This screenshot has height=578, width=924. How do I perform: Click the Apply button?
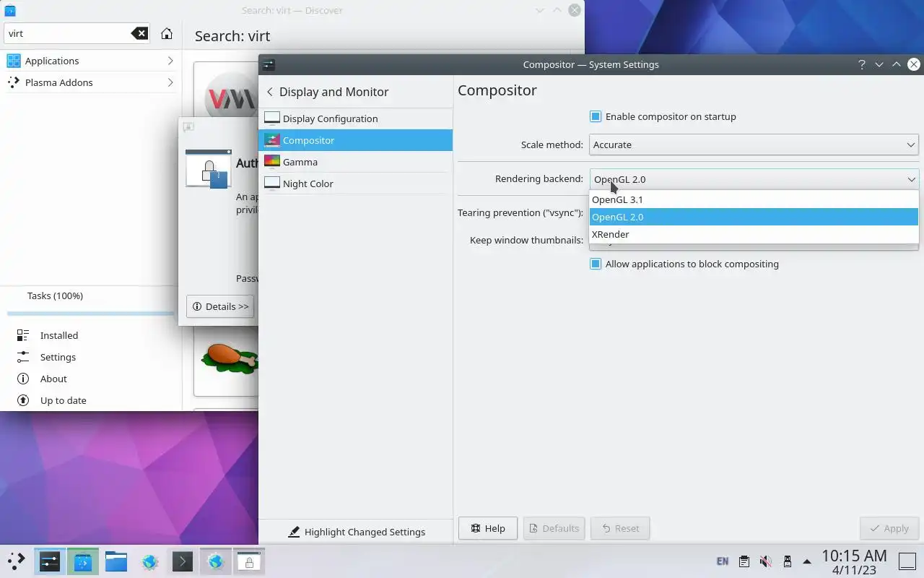(x=889, y=528)
